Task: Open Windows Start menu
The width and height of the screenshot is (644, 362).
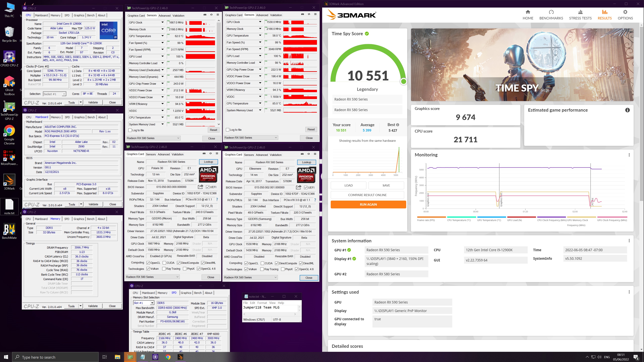Action: pyautogui.click(x=6, y=357)
